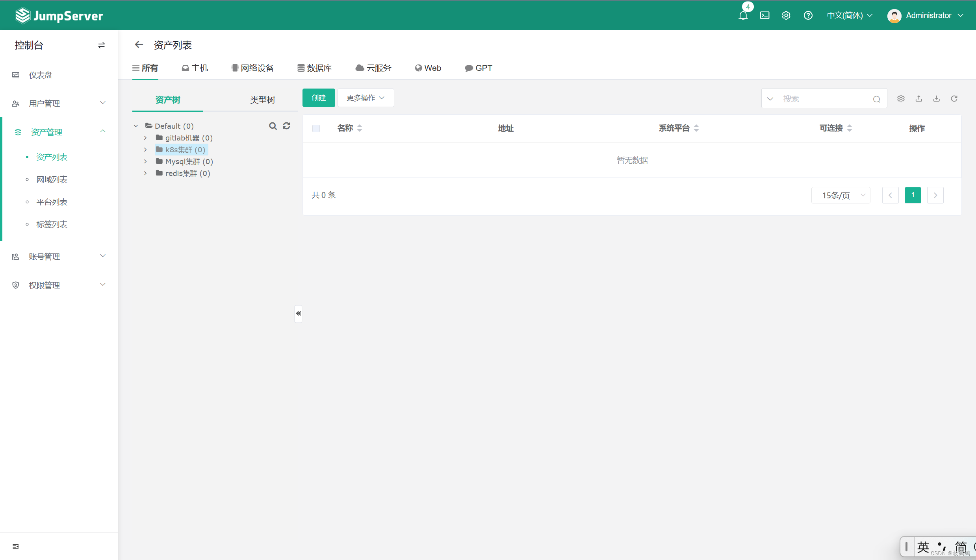
Task: Toggle the sidebar collapse icon at bottom
Action: pyautogui.click(x=16, y=546)
